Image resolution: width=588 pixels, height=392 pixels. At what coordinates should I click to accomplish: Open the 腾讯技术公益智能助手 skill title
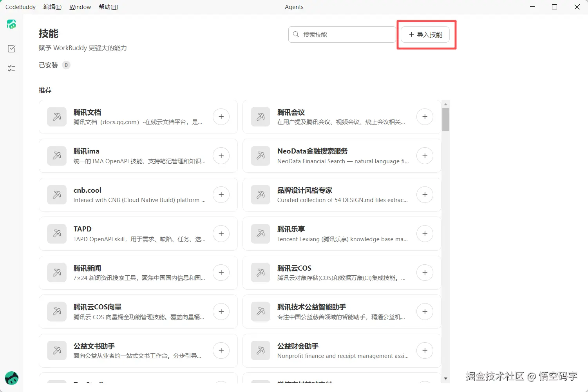311,307
